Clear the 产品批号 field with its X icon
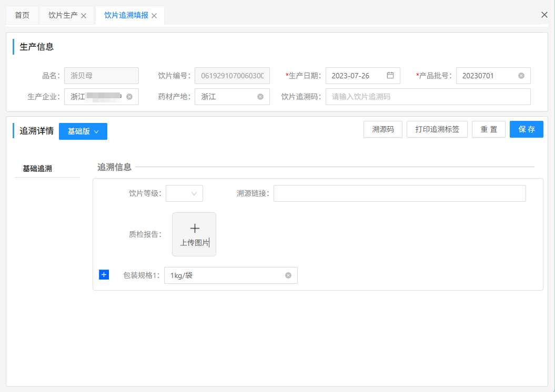This screenshot has width=555, height=392. [521, 76]
